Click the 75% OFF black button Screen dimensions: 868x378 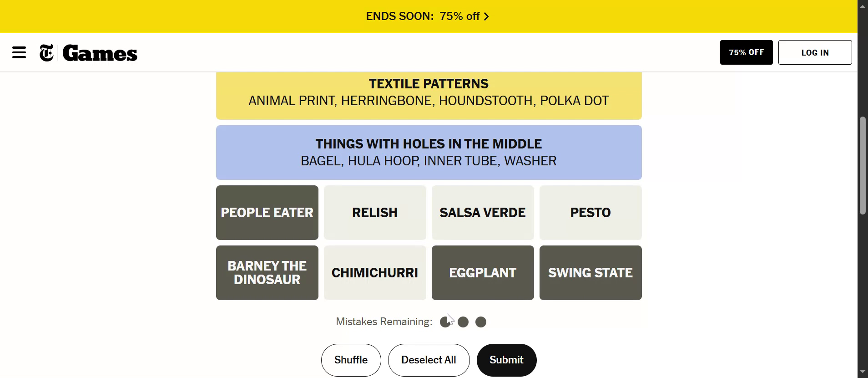click(746, 52)
